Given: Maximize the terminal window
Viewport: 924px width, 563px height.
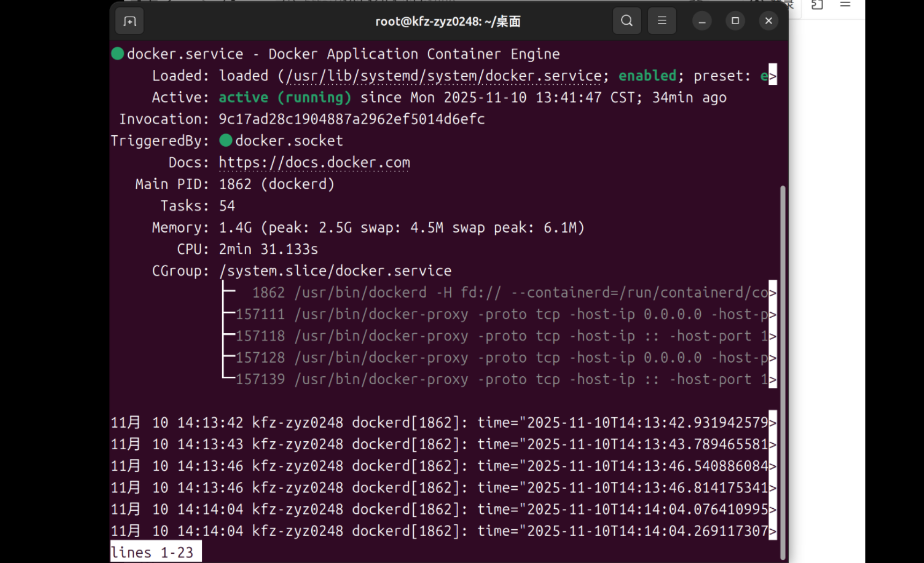Looking at the screenshot, I should coord(735,21).
